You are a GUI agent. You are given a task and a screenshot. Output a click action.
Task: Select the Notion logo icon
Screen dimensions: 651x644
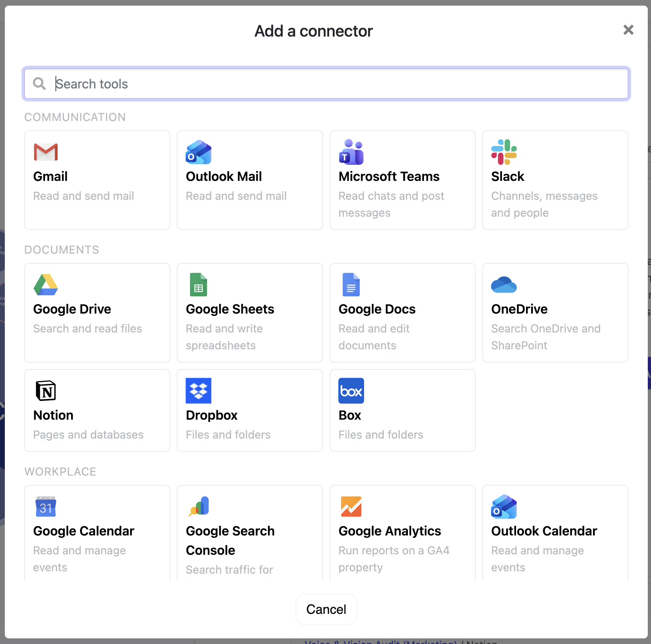[46, 391]
